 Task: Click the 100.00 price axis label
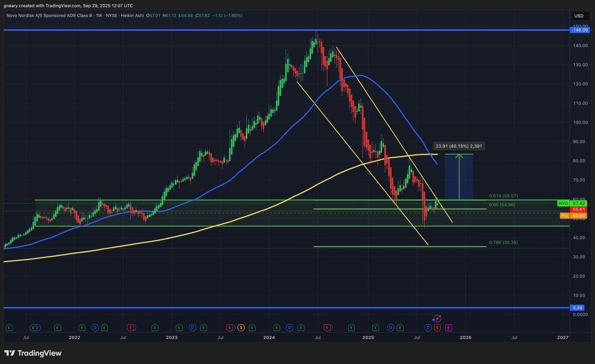[581, 122]
